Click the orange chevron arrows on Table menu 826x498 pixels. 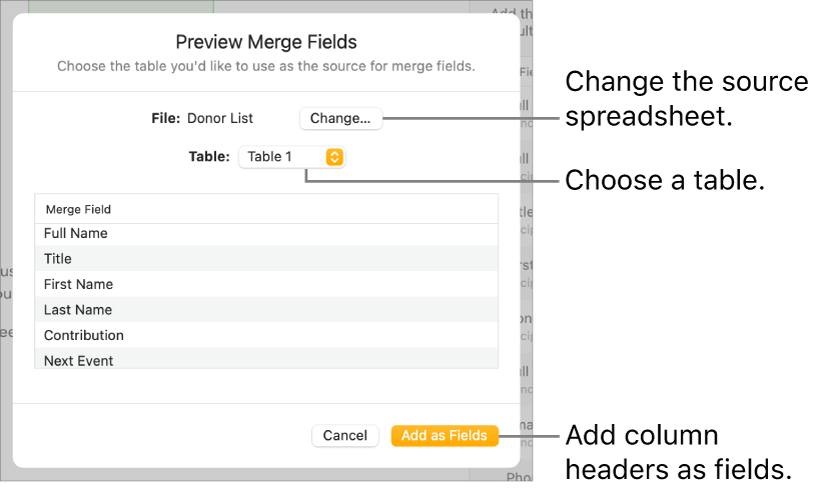point(335,157)
